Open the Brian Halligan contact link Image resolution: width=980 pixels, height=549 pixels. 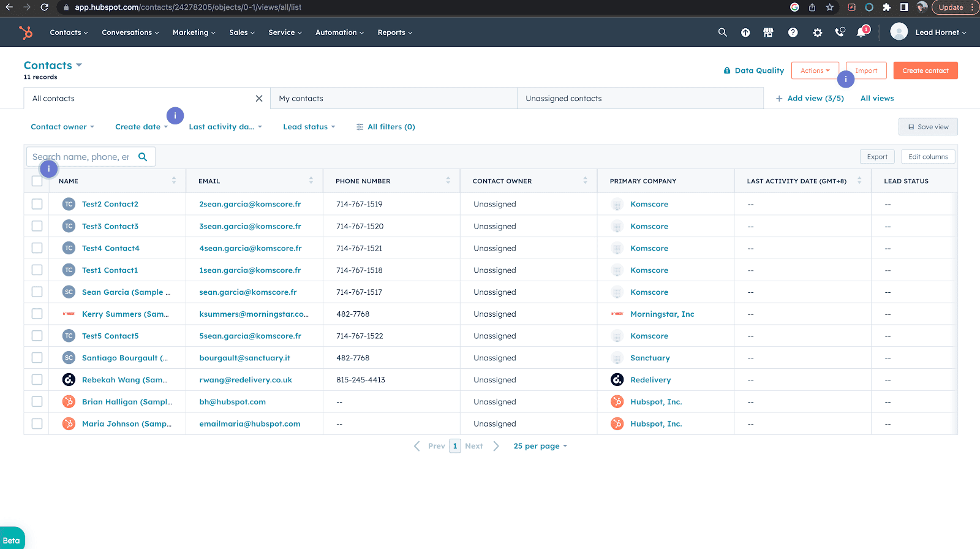pos(127,402)
